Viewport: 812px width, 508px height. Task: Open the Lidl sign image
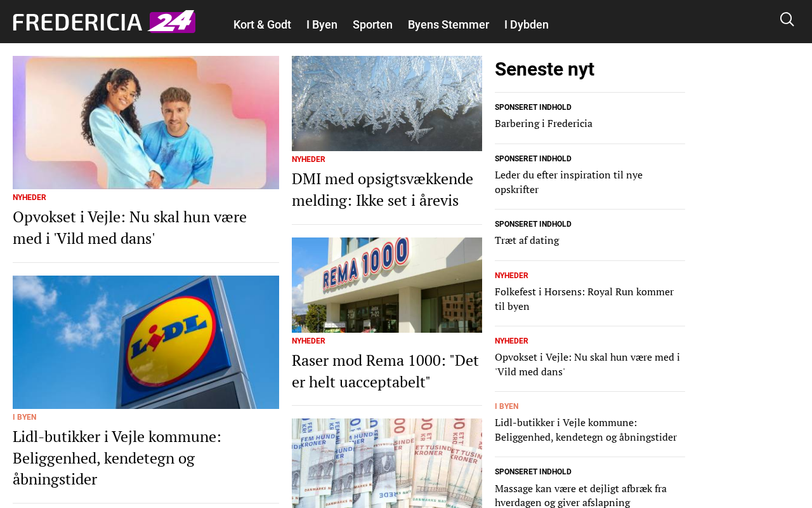[x=146, y=342]
